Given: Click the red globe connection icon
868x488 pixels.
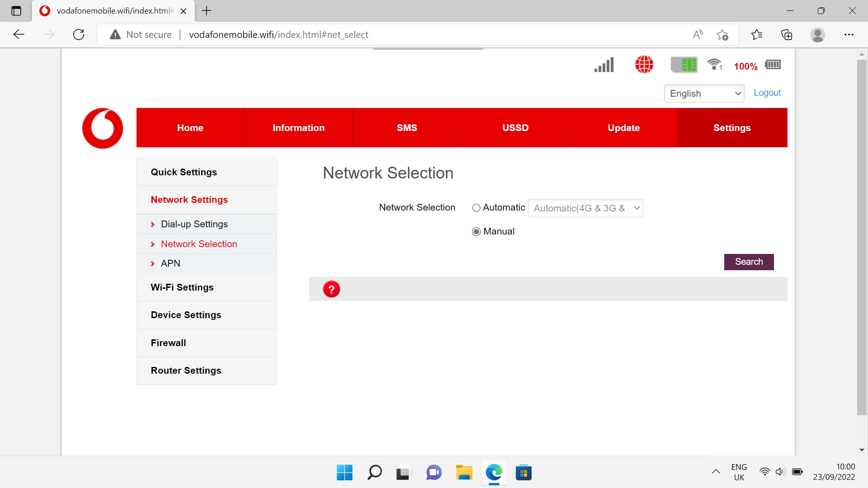Looking at the screenshot, I should pos(644,65).
